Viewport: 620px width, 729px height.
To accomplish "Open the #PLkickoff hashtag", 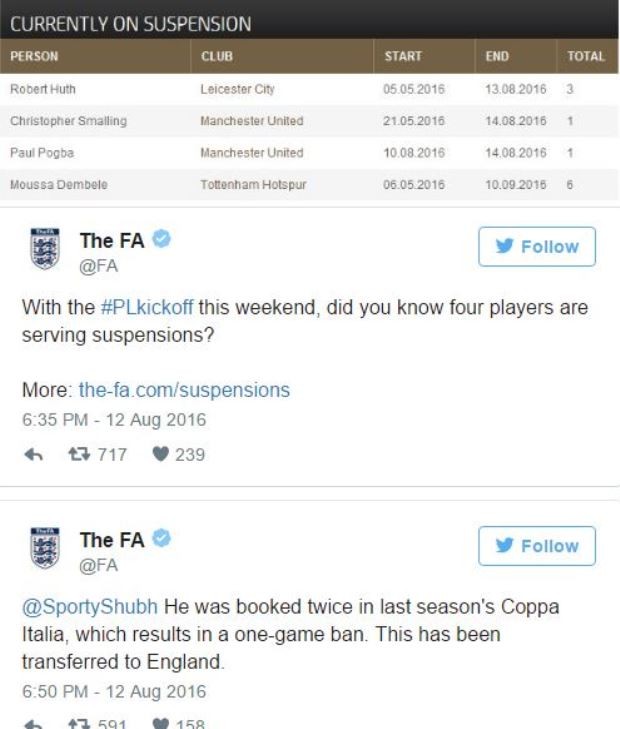I will (x=147, y=307).
